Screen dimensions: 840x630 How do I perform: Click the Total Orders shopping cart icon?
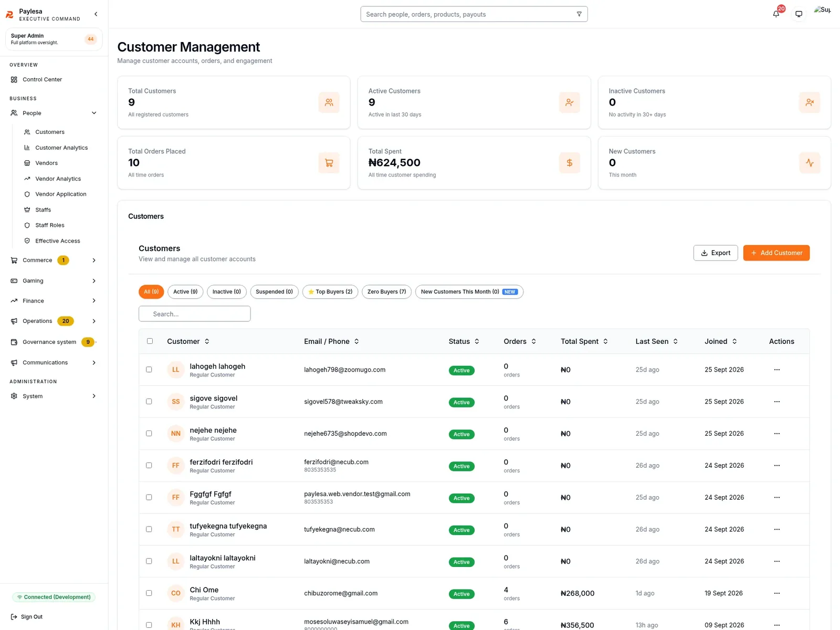click(x=329, y=163)
